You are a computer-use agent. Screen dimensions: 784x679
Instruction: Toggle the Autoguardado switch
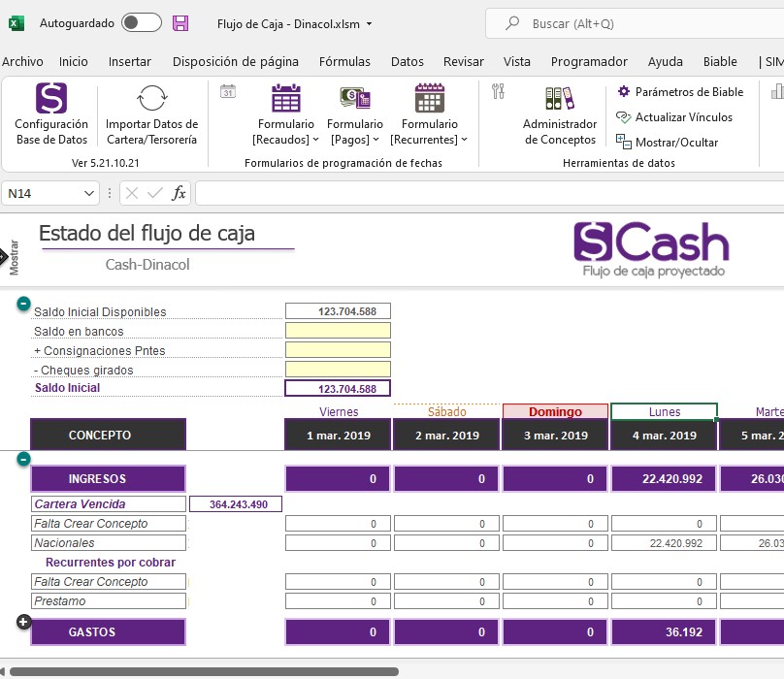click(x=142, y=23)
